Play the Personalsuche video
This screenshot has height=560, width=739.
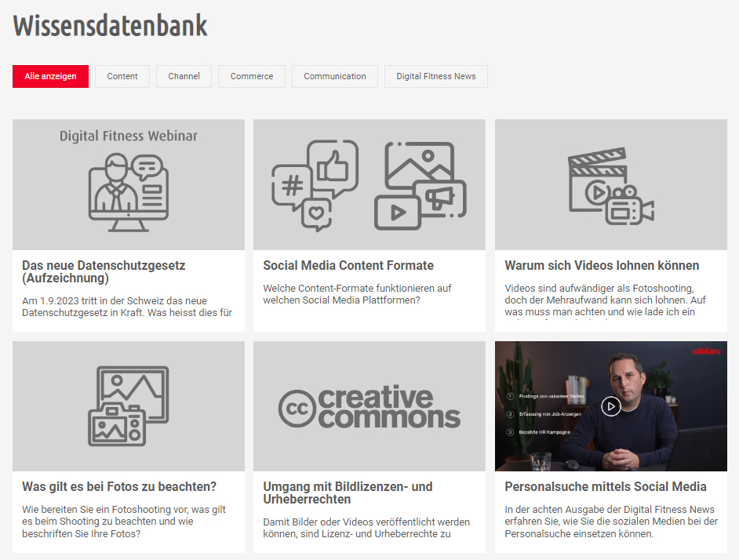tap(611, 406)
